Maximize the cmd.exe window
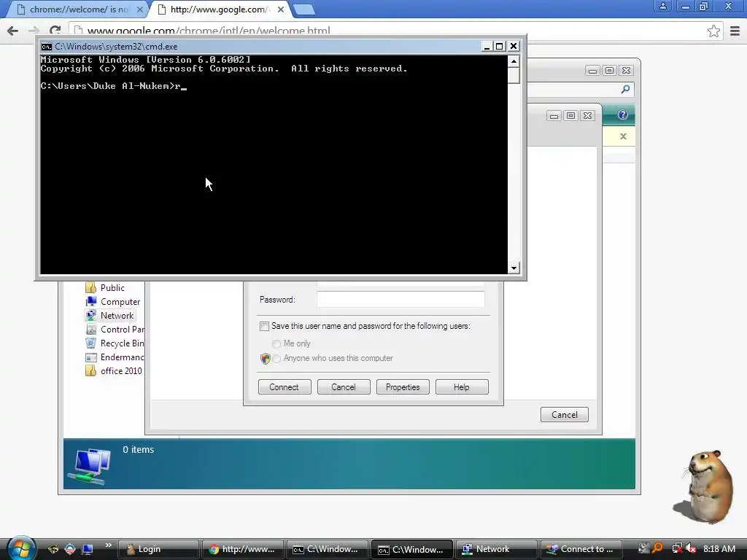The height and width of the screenshot is (560, 747). click(x=499, y=46)
